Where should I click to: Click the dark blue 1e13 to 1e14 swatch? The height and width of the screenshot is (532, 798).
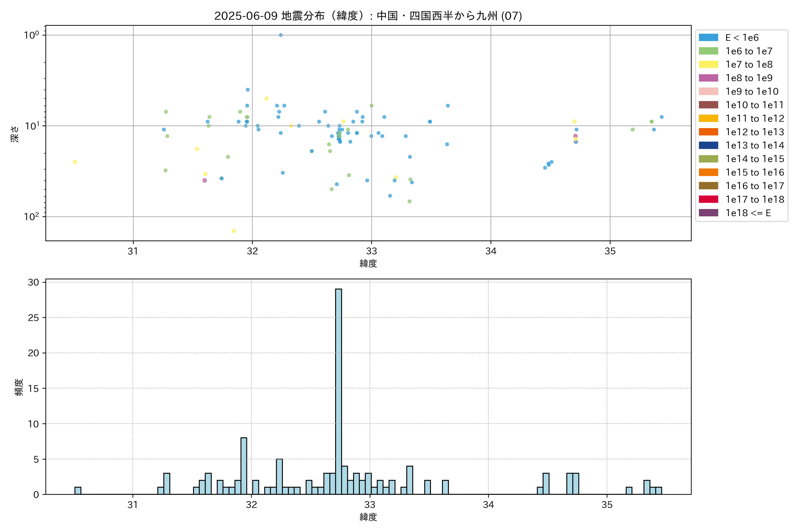tap(708, 145)
